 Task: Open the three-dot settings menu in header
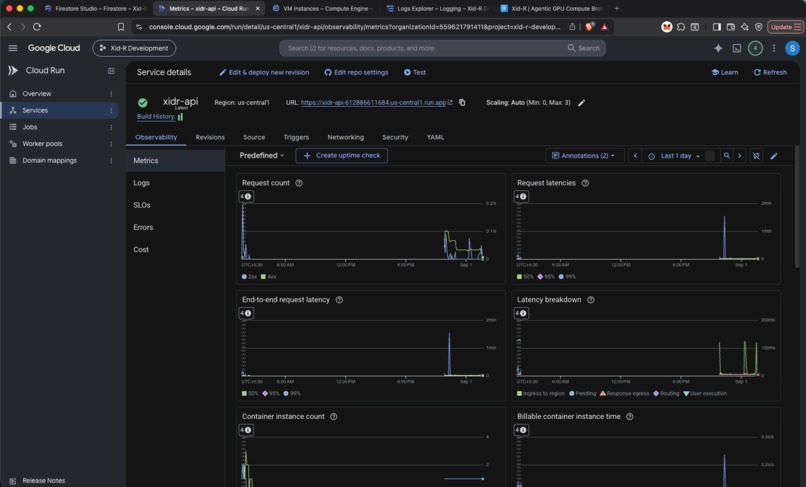774,48
